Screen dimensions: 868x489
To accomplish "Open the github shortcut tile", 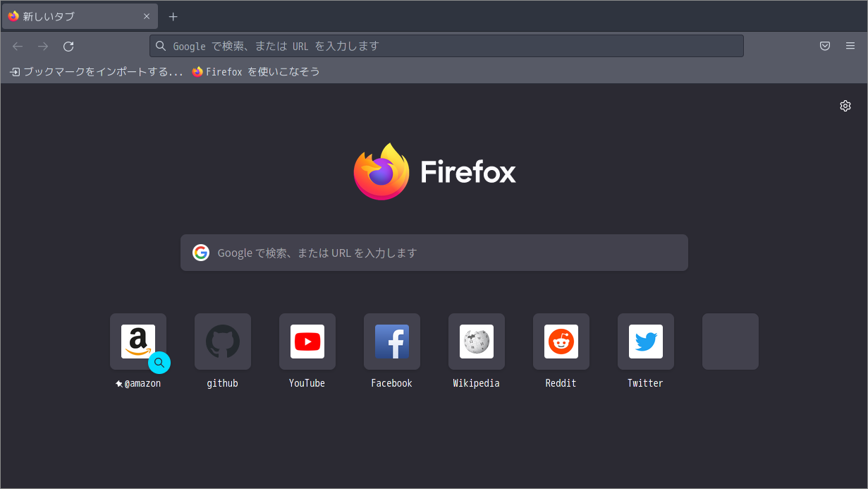I will tap(223, 342).
